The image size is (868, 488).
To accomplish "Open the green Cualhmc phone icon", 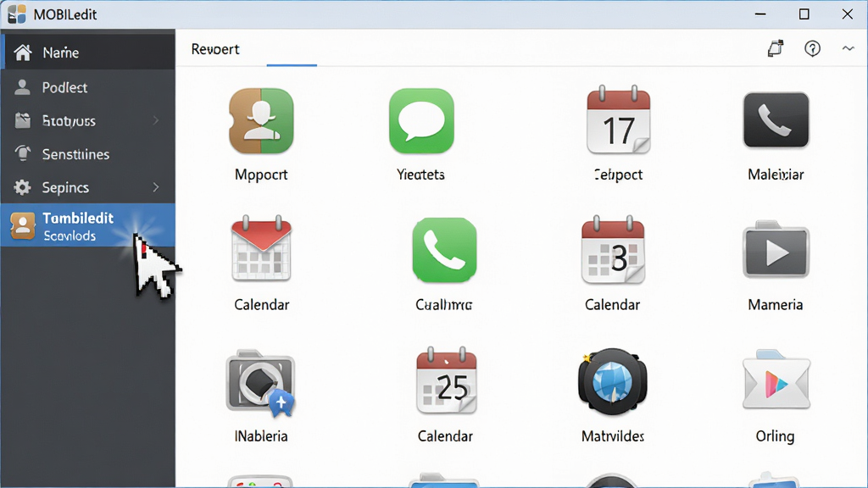I will 444,250.
